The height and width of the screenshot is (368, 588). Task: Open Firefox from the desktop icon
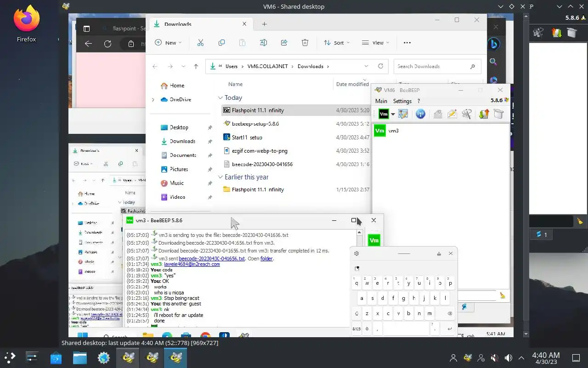[x=26, y=24]
